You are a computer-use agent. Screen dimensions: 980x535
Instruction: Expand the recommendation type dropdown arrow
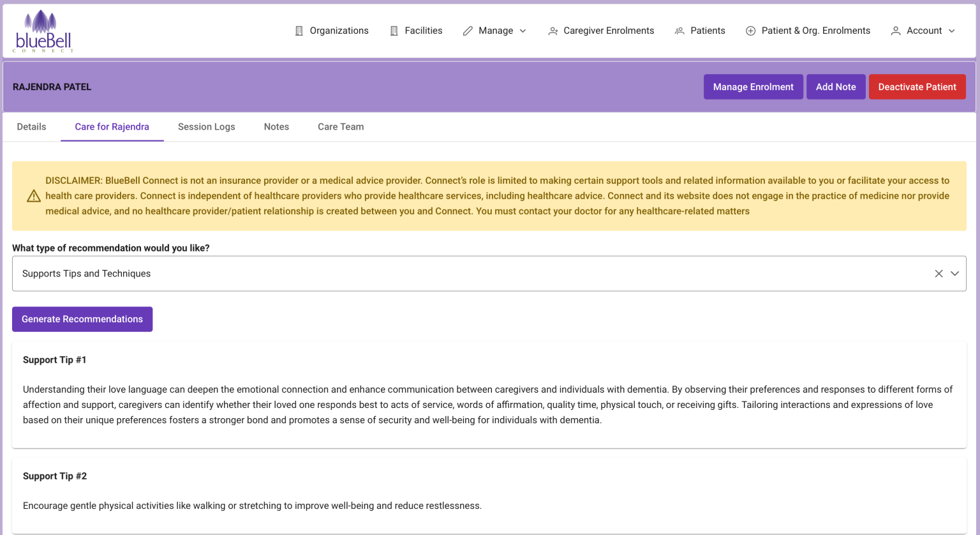(954, 273)
